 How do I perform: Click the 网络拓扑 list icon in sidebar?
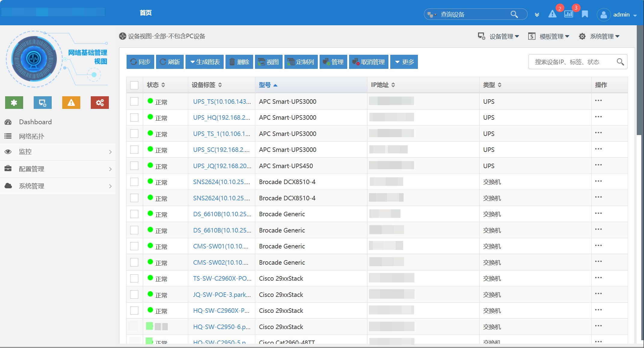click(8, 136)
